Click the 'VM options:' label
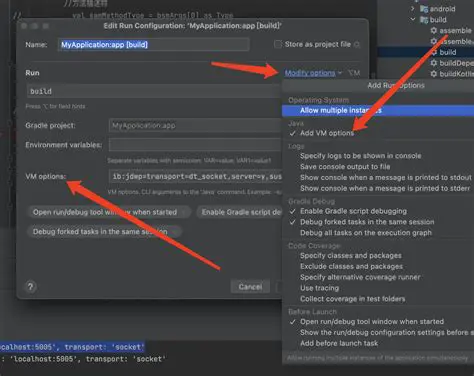Screen dimensions: 474x376 tap(46, 176)
